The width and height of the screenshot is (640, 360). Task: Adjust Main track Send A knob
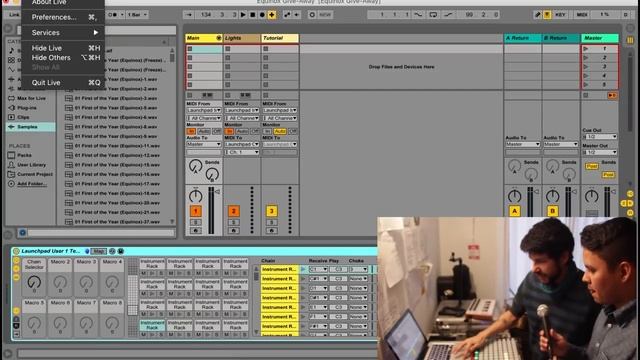point(196,166)
